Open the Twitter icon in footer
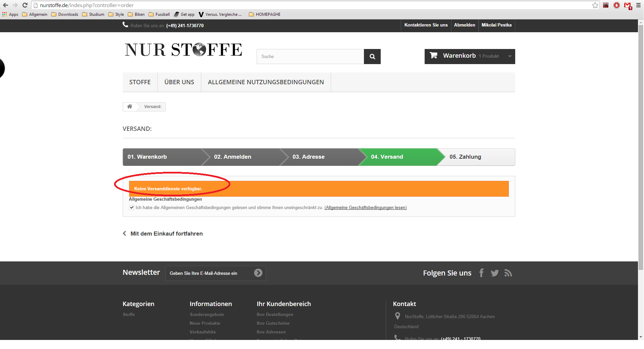 495,273
